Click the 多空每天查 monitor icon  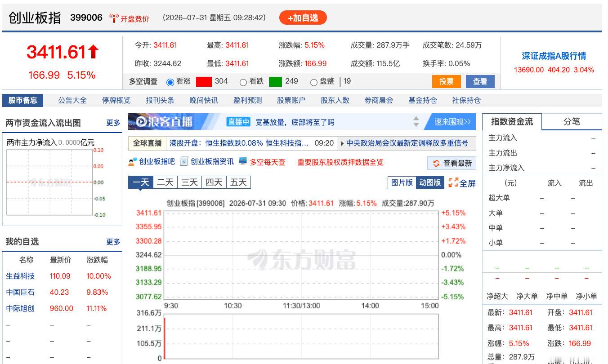[243, 161]
